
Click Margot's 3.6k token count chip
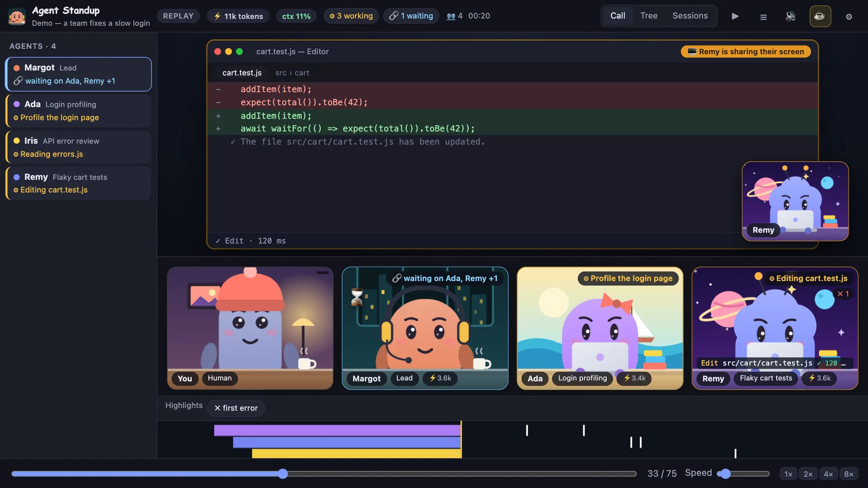(x=440, y=378)
